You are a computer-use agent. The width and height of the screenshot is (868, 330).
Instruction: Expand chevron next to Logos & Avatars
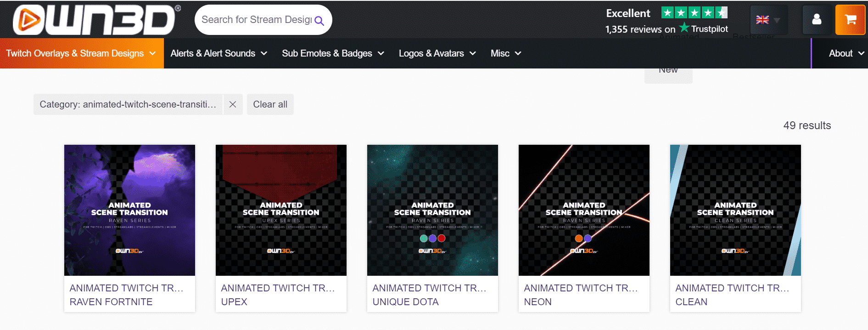(x=473, y=53)
